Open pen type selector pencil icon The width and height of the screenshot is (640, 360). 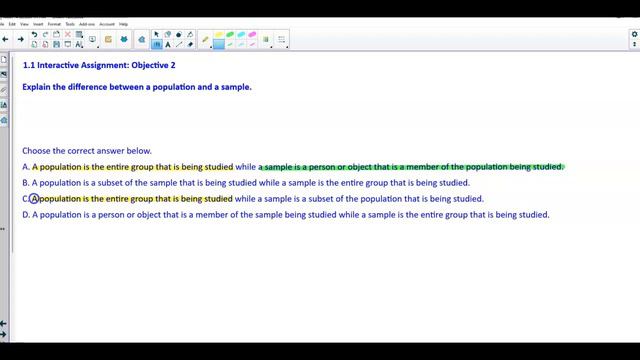coord(205,40)
